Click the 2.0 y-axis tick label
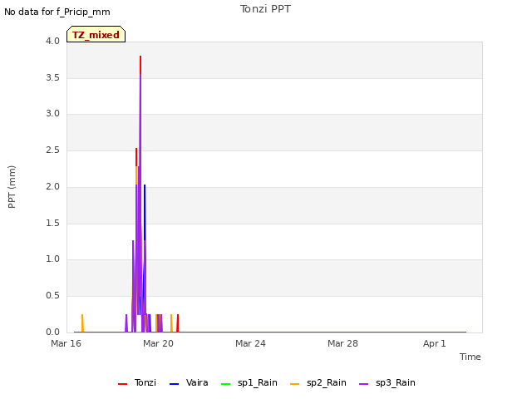 [52, 186]
